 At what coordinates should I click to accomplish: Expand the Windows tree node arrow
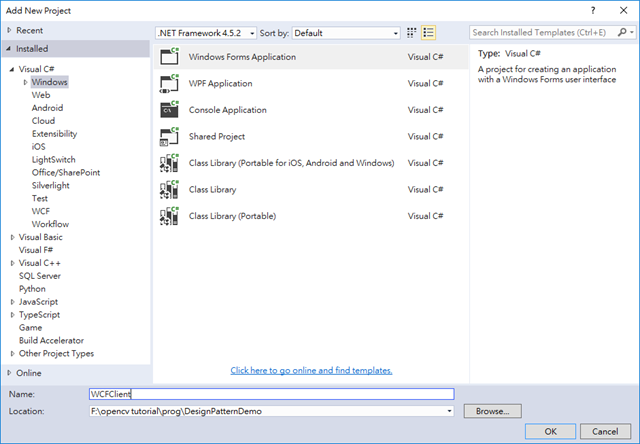[x=25, y=82]
